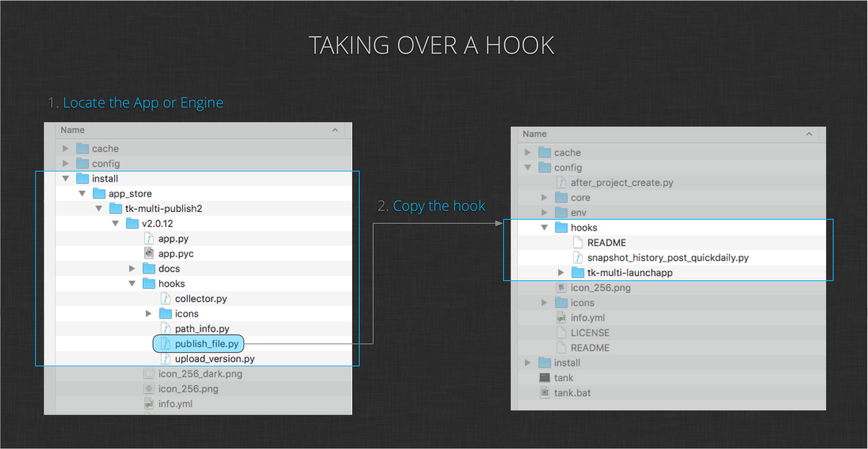The height and width of the screenshot is (449, 868).
Task: Select after_project_create.py file row
Action: [x=621, y=183]
